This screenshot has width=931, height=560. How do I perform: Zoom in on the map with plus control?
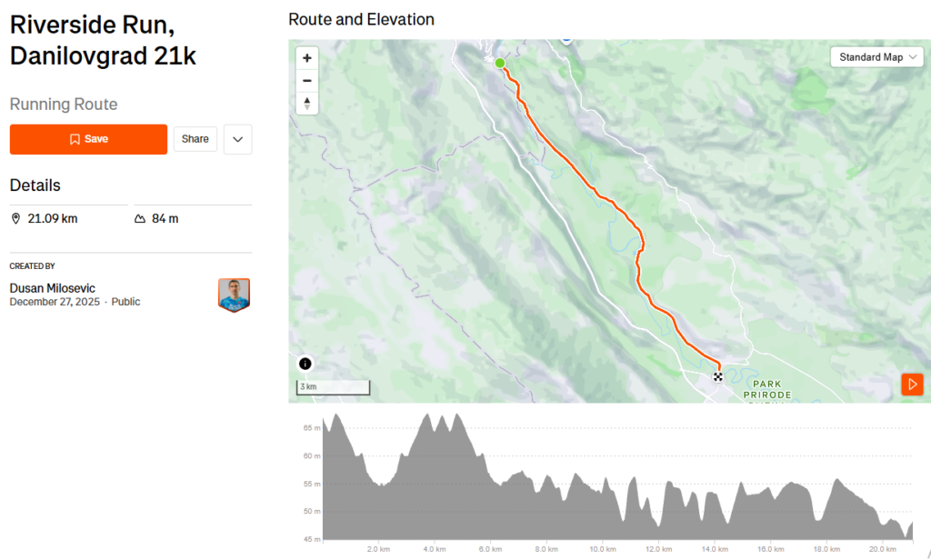[x=306, y=57]
